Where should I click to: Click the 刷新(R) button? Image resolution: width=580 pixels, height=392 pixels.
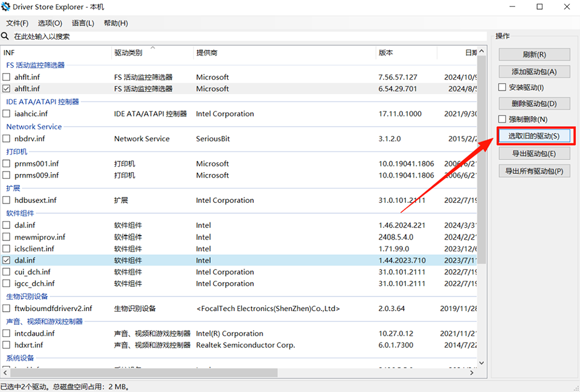click(534, 54)
